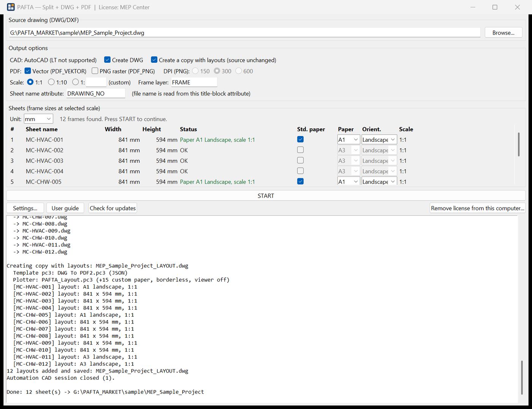The height and width of the screenshot is (409, 532).
Task: Click the Sheet name attribute field
Action: [x=96, y=94]
